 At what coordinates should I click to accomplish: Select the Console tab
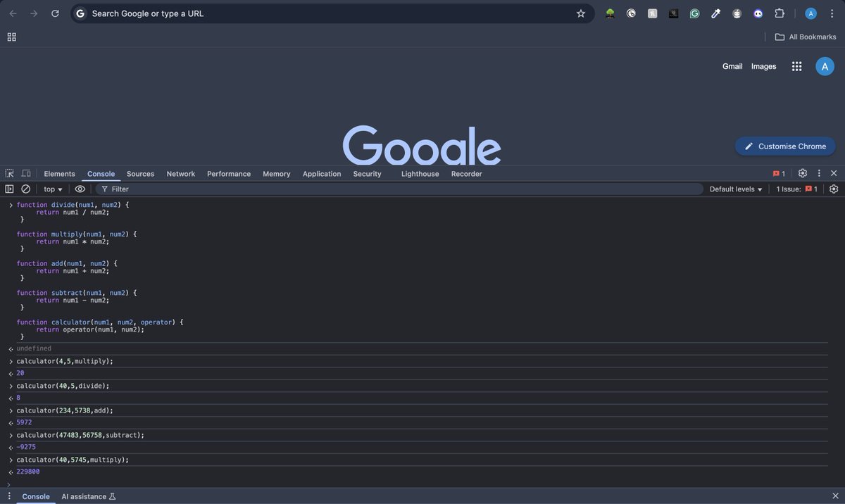click(101, 174)
